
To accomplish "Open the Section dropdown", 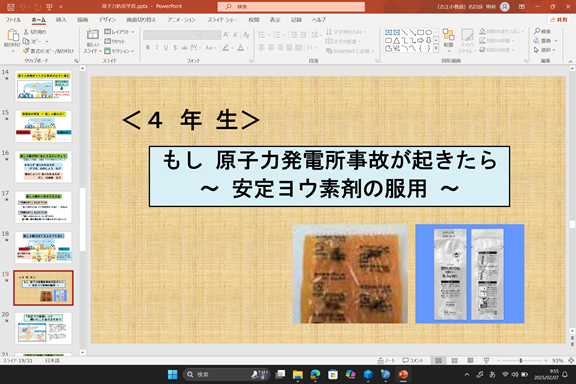I will coord(119,51).
